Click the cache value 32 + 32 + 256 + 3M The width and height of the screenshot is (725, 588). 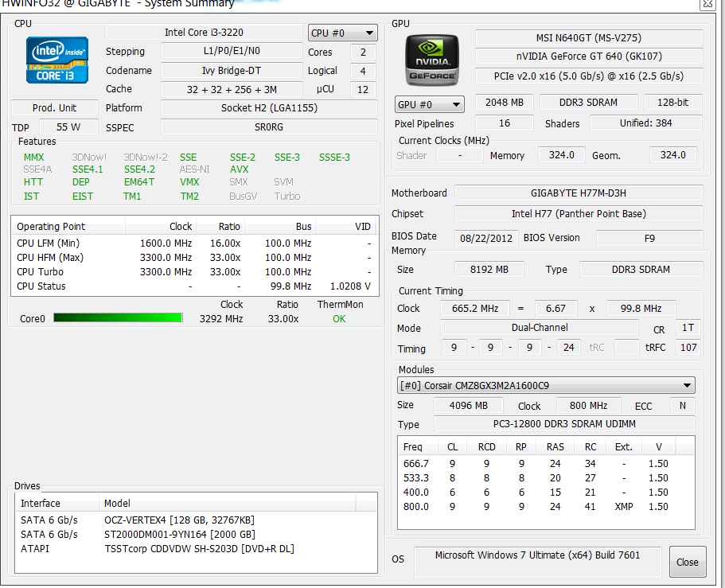point(232,89)
